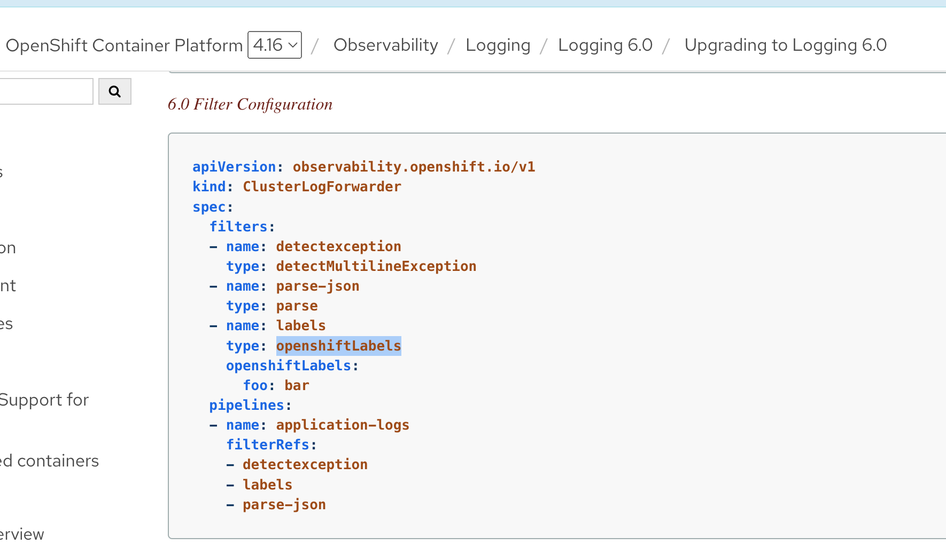The image size is (946, 560).
Task: Click the detectMultilineException type value
Action: (376, 266)
